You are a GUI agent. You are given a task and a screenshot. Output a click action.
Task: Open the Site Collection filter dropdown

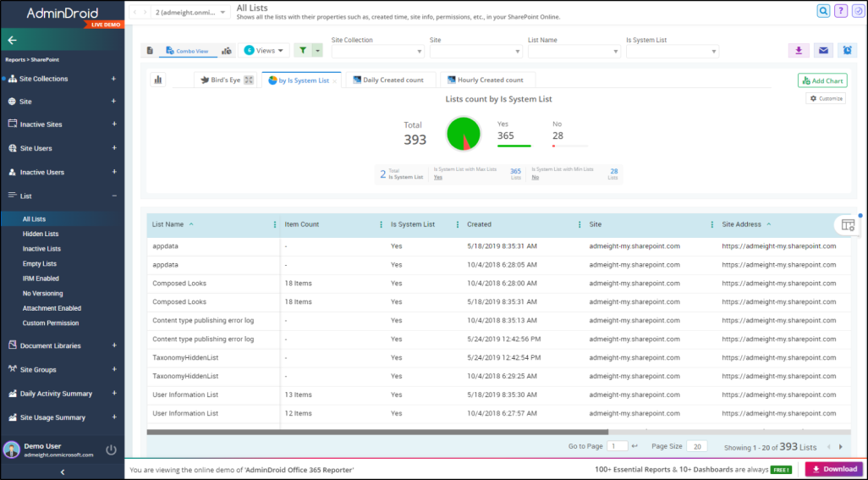[378, 51]
